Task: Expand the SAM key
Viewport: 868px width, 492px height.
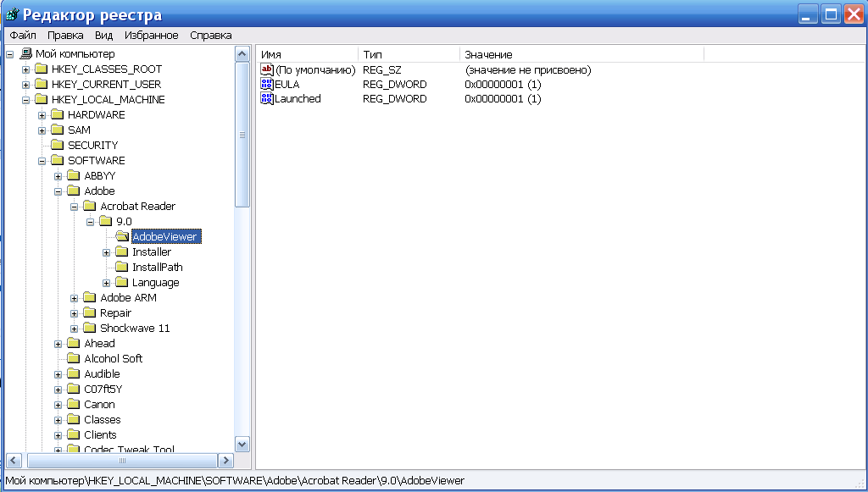Action: (x=42, y=131)
